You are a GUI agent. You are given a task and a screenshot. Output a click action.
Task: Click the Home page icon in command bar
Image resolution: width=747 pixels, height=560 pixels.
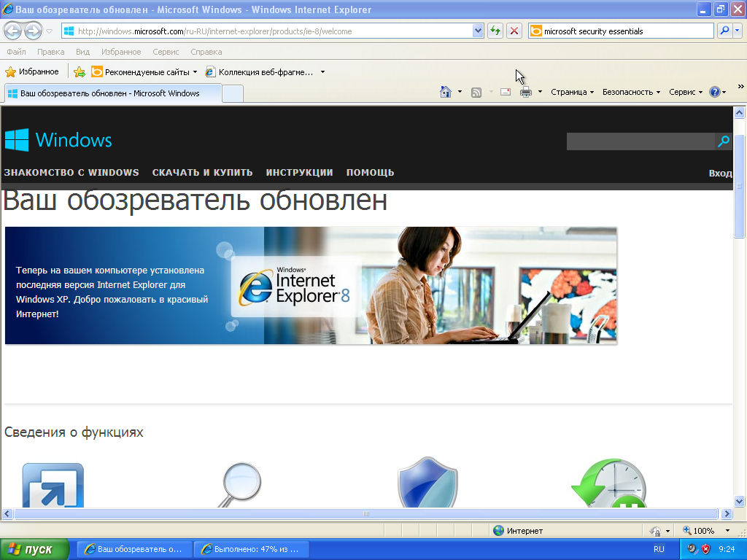point(446,92)
